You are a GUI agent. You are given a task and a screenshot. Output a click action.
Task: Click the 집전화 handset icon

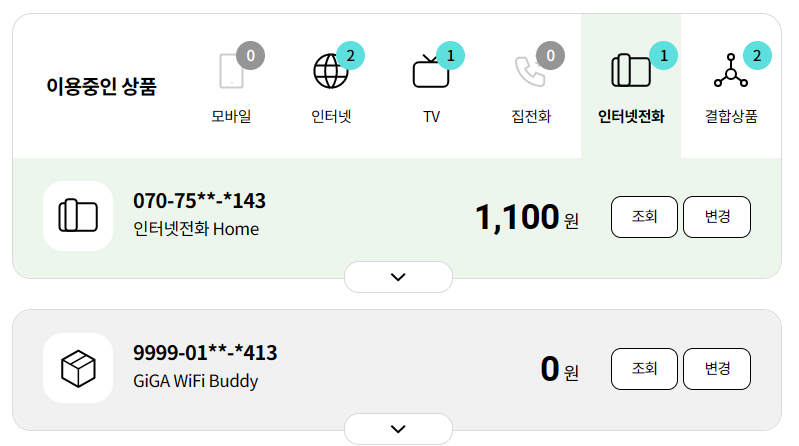tap(530, 72)
